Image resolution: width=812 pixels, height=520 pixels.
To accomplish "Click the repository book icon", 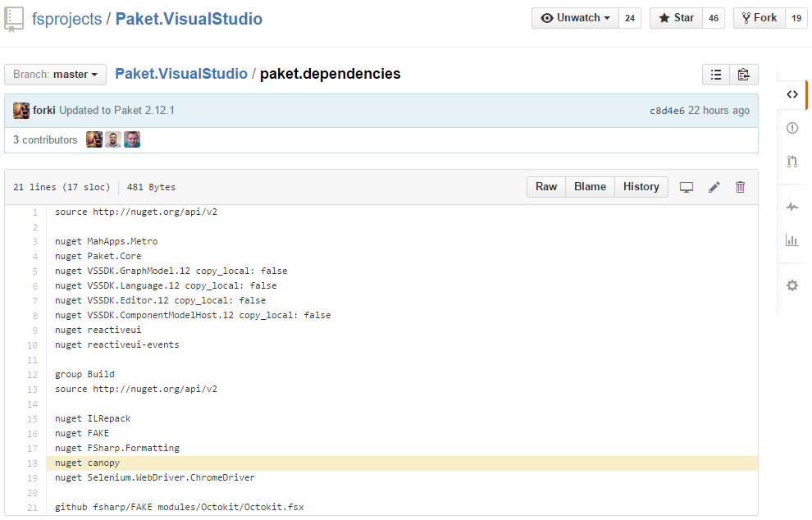I will point(14,20).
